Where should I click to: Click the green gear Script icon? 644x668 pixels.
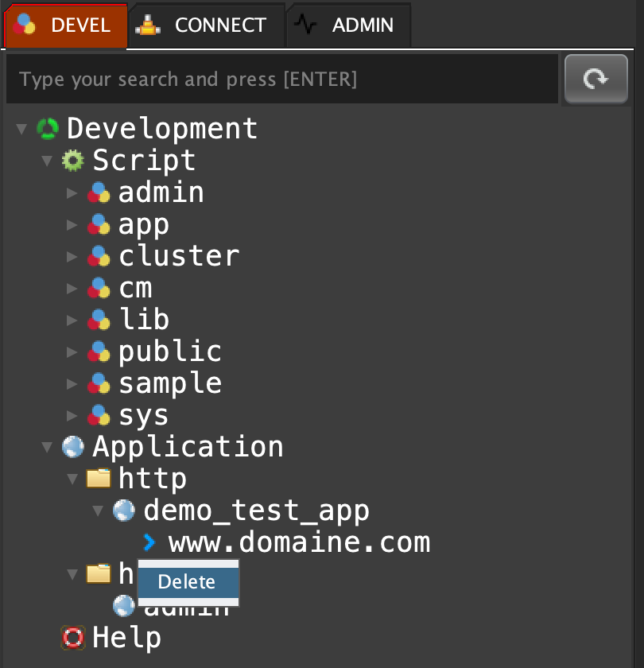point(73,161)
